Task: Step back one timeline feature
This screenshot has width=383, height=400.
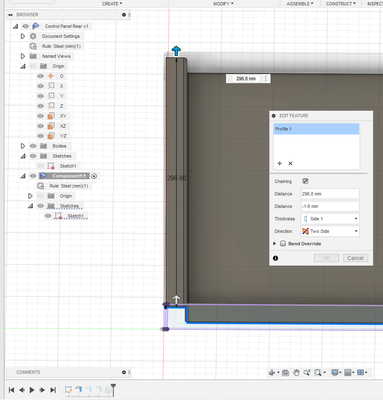Action: pos(22,390)
